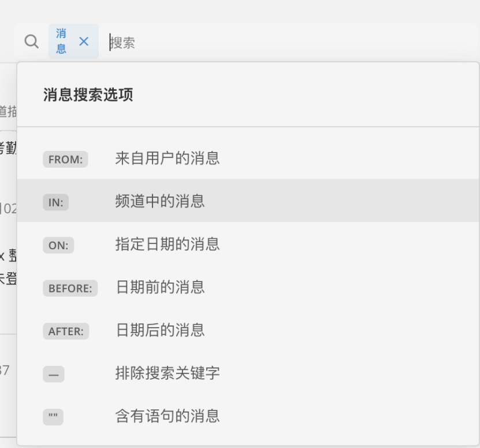Click the blue 消息 filter chip label
Viewport: 480px width, 448px height.
click(61, 42)
